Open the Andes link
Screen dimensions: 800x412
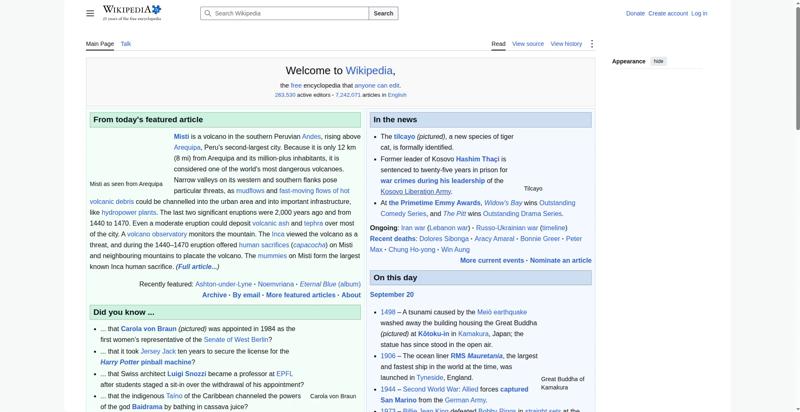click(311, 137)
